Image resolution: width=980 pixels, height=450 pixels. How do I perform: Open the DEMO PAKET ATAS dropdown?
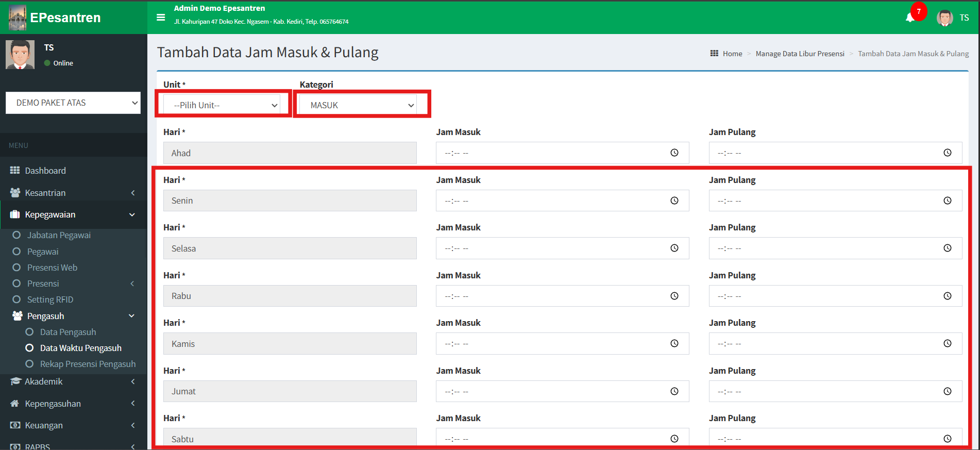click(x=73, y=103)
